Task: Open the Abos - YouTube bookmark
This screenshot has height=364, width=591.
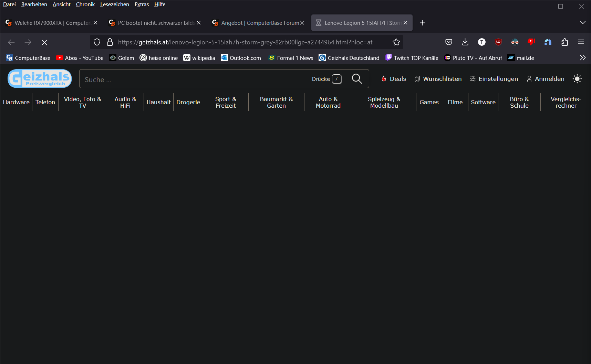Action: coord(80,58)
